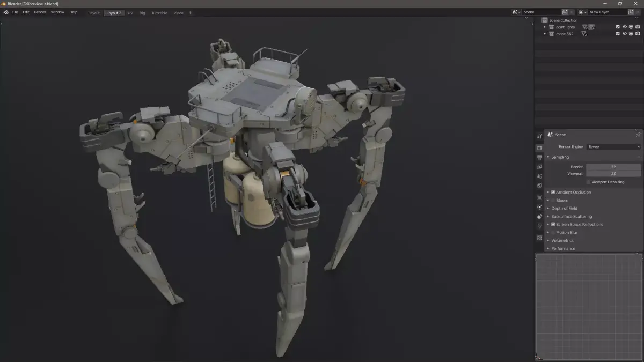Open the Physics properties tab
Image resolution: width=644 pixels, height=362 pixels.
coord(540,207)
